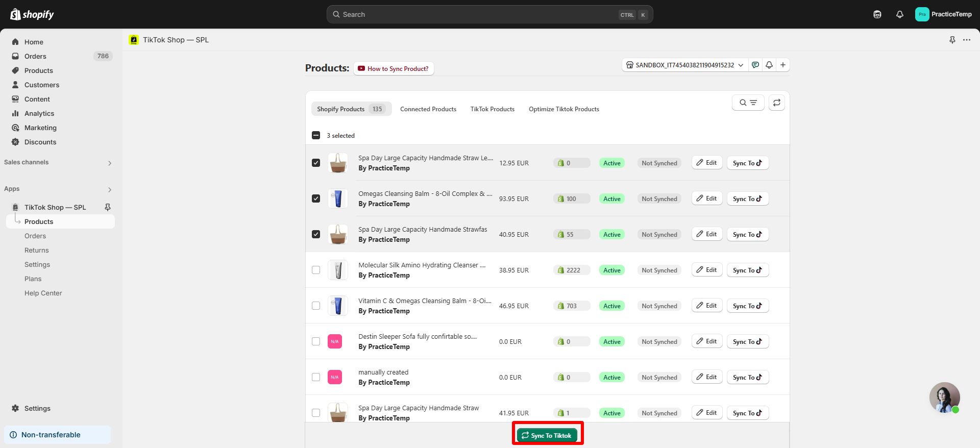
Task: Sync Destin Sleeper Sofa to TikTok
Action: click(748, 341)
